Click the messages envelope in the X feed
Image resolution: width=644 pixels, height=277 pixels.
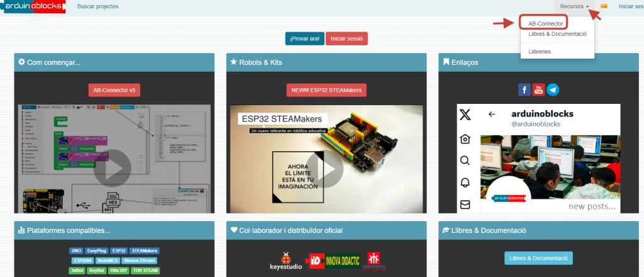465,204
